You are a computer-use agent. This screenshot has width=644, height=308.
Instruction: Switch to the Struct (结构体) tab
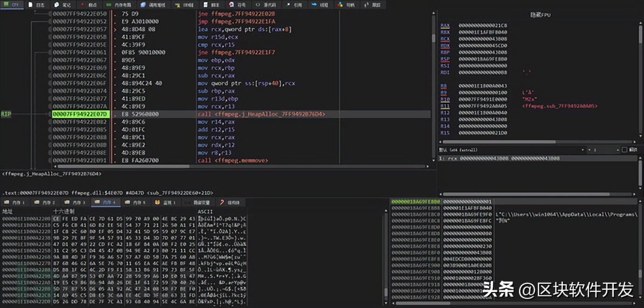click(x=229, y=203)
